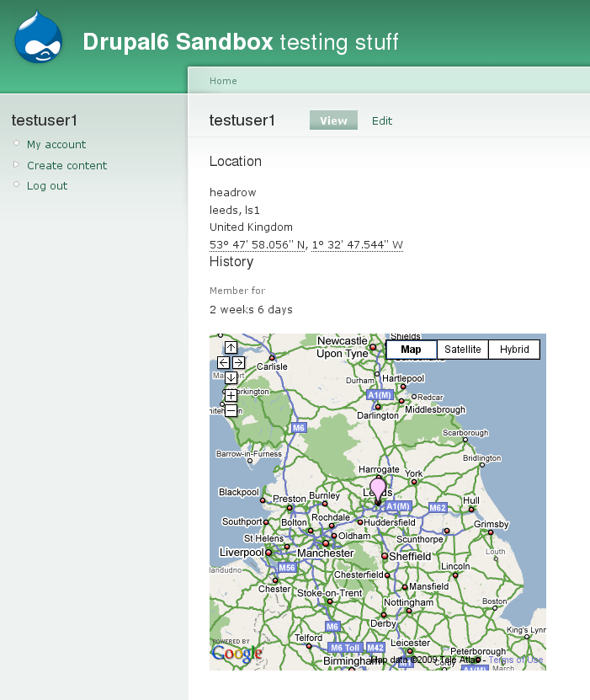Open Terms of Use link on map

(x=516, y=660)
